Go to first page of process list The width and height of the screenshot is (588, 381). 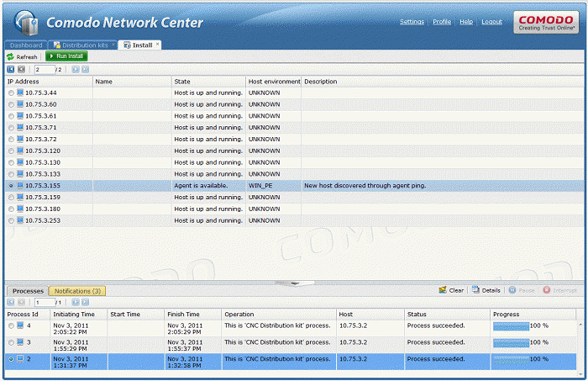click(11, 302)
